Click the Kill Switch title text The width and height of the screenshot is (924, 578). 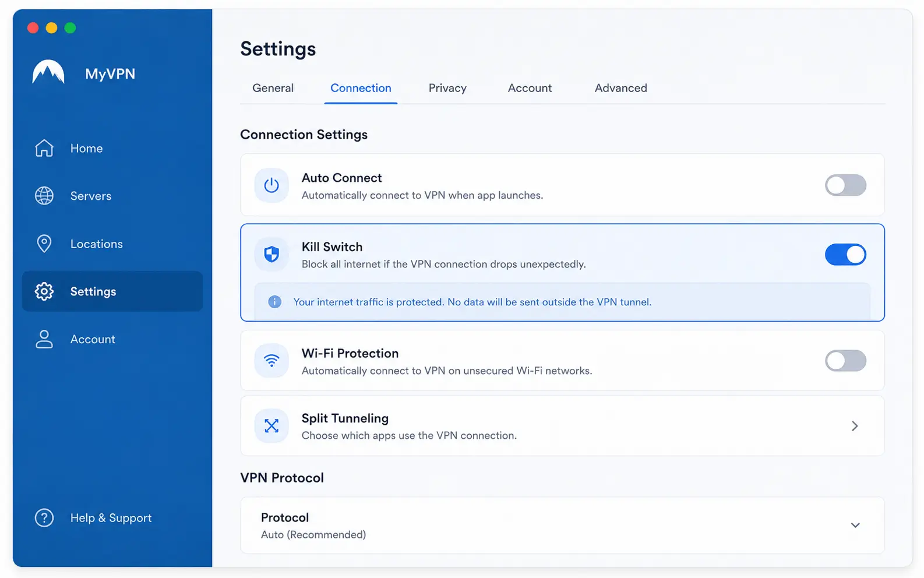332,246
